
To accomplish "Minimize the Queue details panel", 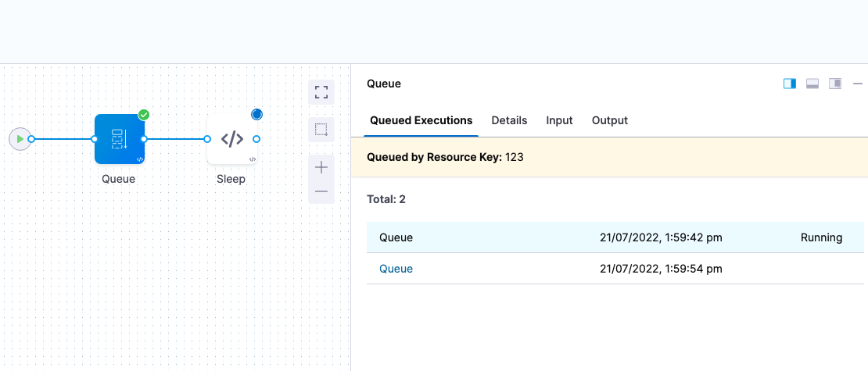I will click(858, 84).
